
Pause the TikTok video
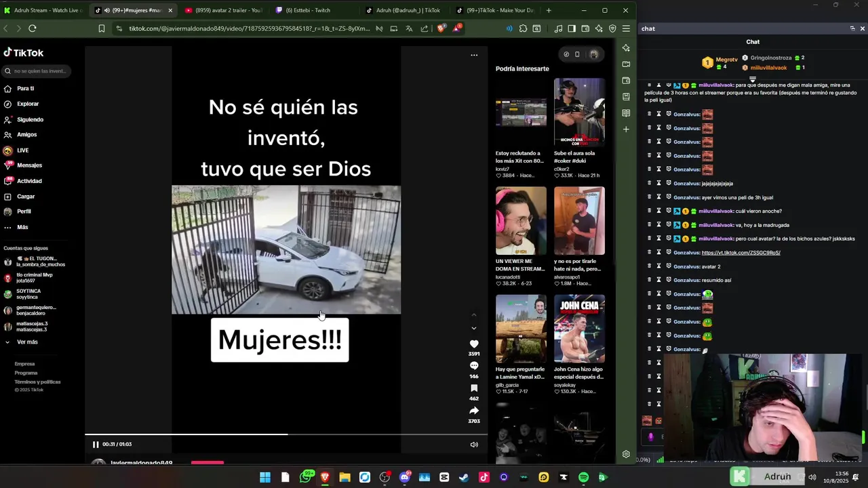(96, 445)
